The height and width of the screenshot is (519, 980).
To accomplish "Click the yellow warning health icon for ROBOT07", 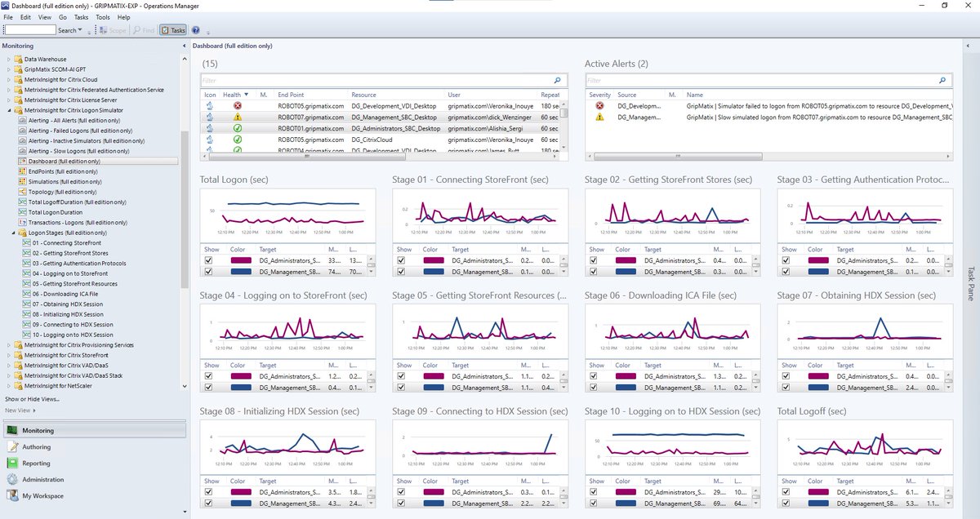I will pos(237,118).
